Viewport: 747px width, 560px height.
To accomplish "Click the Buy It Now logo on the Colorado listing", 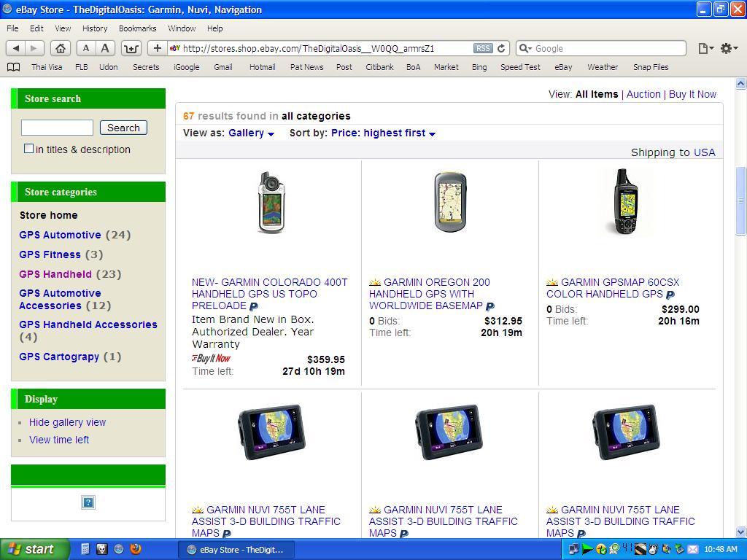I will [211, 359].
